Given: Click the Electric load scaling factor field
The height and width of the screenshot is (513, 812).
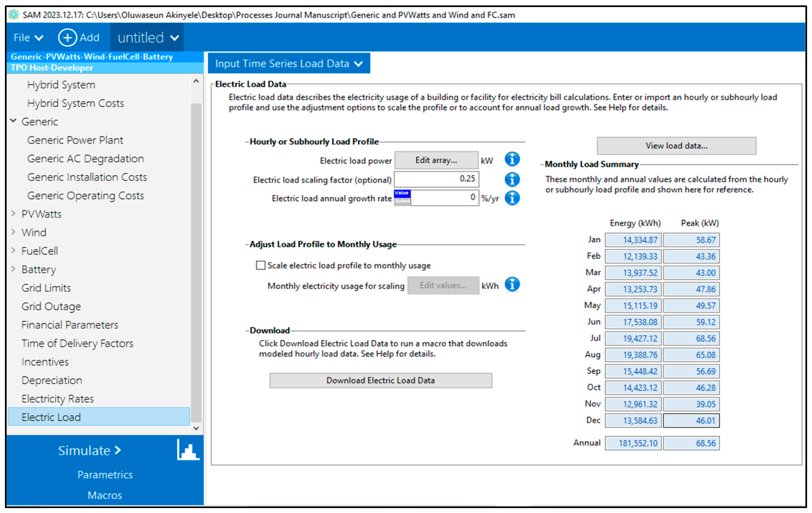Looking at the screenshot, I should pyautogui.click(x=436, y=179).
